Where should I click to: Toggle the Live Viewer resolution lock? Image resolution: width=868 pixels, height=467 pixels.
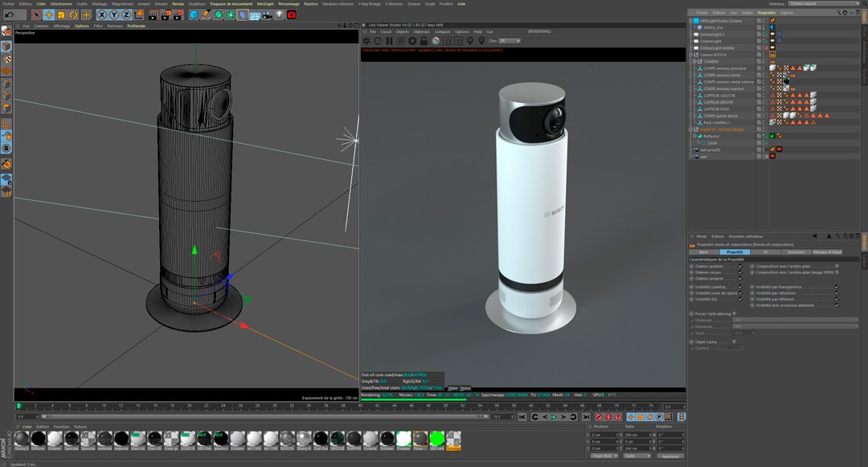click(x=424, y=41)
